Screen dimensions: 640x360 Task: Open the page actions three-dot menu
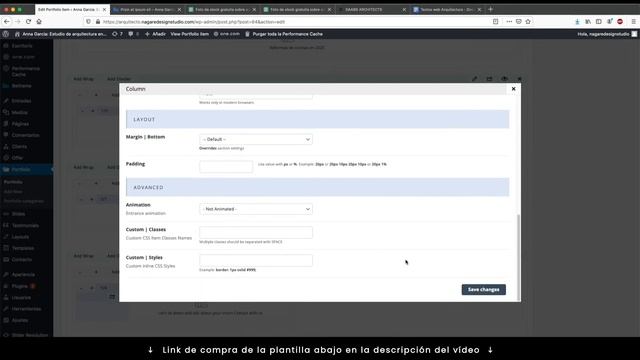tap(509, 22)
